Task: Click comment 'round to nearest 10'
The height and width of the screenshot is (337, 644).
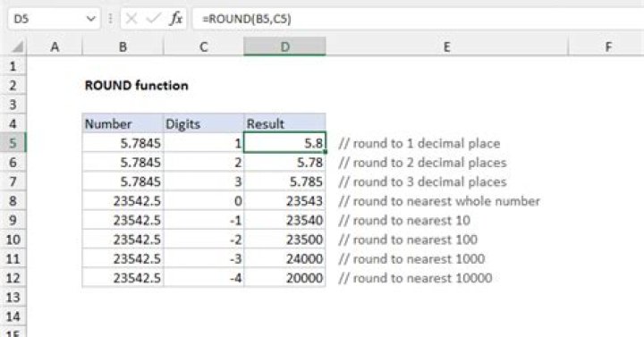Action: 404,221
